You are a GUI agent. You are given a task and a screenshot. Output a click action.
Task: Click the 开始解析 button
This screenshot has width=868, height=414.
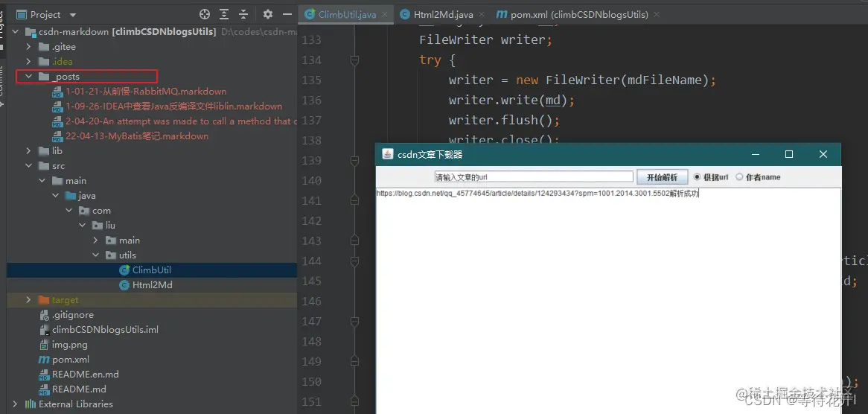[662, 177]
